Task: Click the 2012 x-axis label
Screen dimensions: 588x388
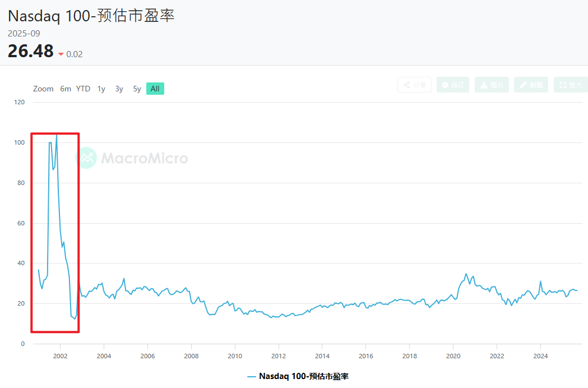Action: 279,355
